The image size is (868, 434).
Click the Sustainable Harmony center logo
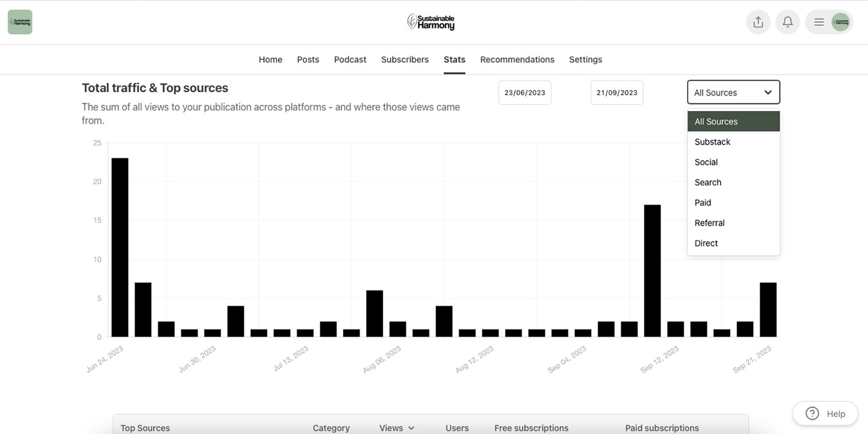point(431,22)
